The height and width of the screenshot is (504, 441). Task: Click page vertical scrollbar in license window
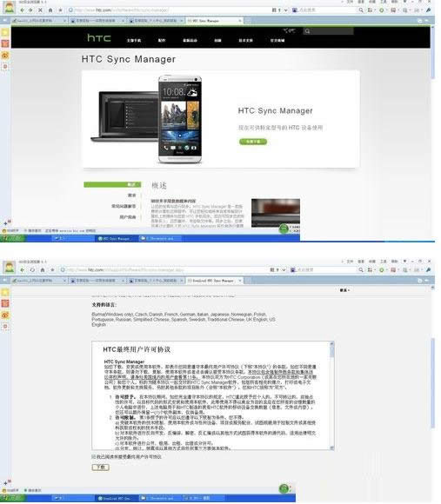(x=432, y=382)
